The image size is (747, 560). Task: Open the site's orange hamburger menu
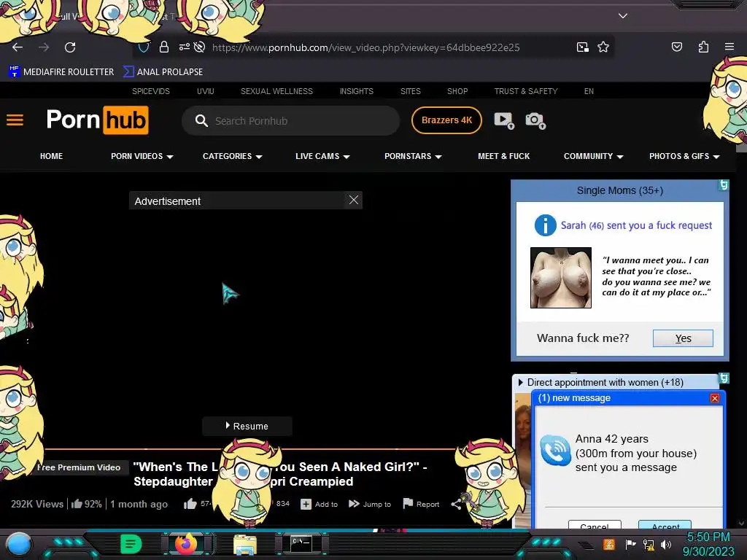point(15,120)
